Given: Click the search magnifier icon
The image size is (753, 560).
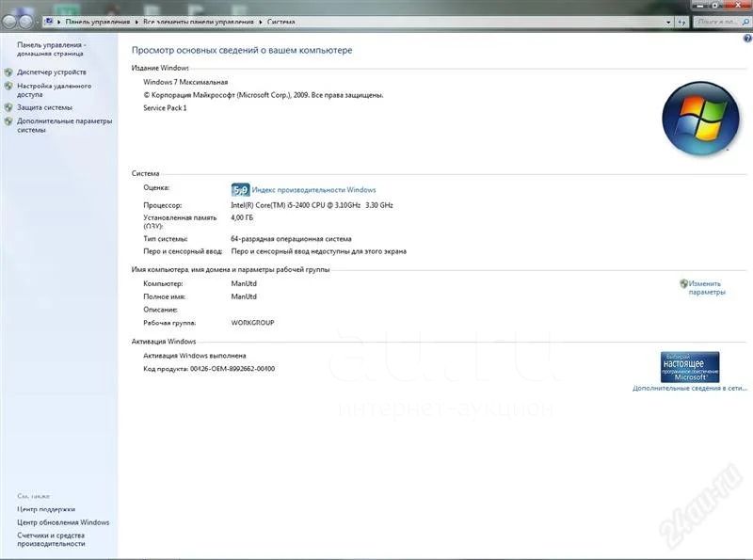Looking at the screenshot, I should point(745,22).
